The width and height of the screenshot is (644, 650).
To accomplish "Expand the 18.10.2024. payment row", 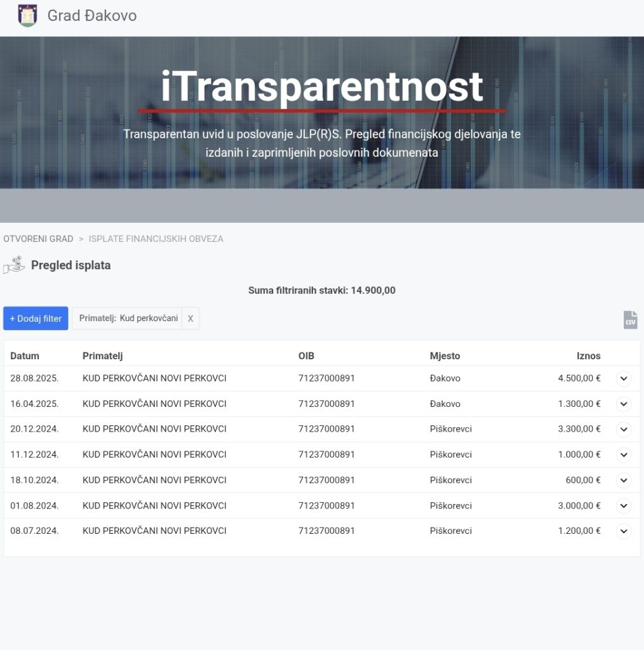I will tap(624, 480).
